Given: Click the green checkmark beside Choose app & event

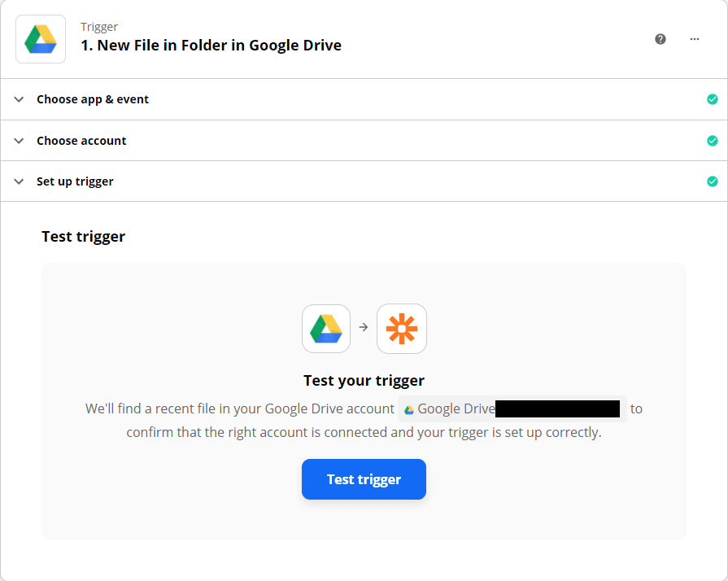Looking at the screenshot, I should (x=713, y=98).
